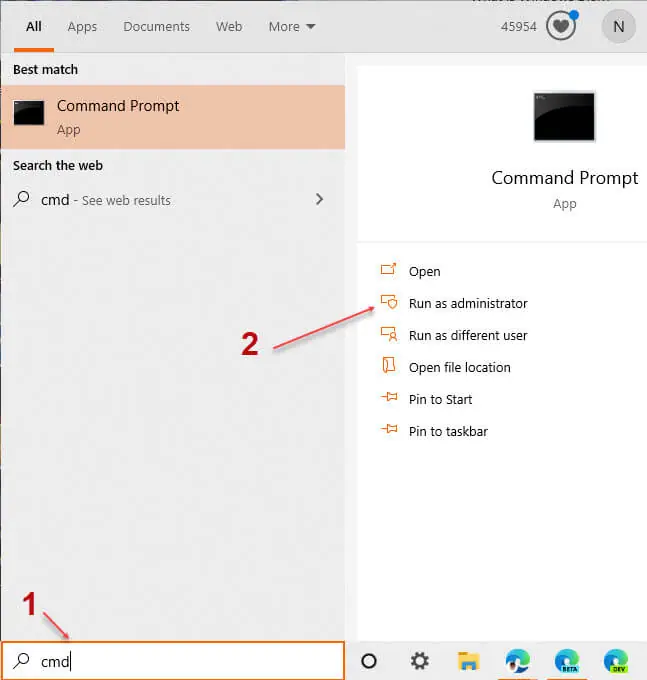Click the Command Prompt icon in best match
The height and width of the screenshot is (680, 647).
[29, 113]
